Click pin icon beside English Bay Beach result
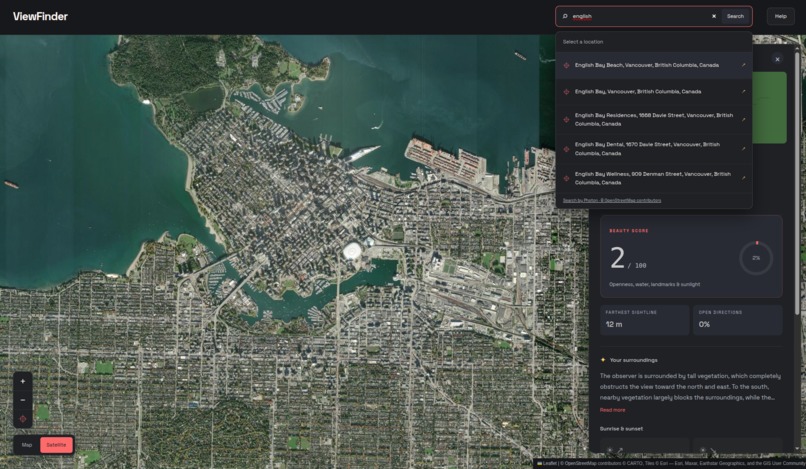806x469 pixels. [566, 65]
